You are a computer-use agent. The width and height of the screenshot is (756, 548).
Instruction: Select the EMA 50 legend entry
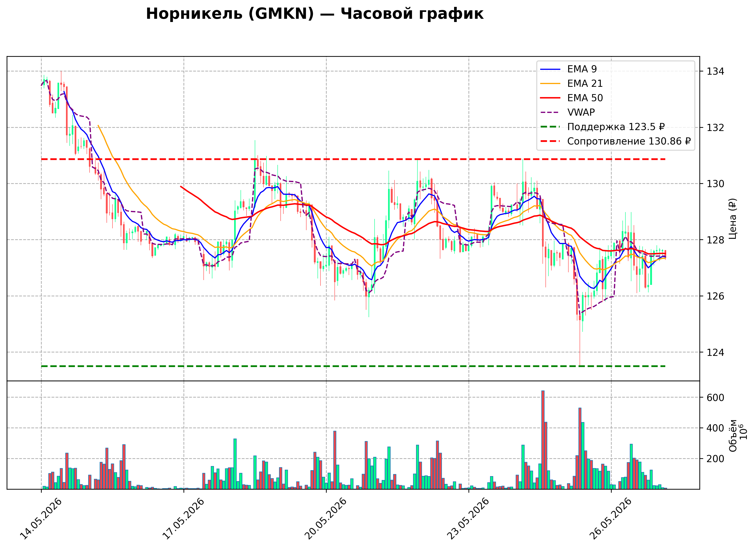click(x=572, y=98)
